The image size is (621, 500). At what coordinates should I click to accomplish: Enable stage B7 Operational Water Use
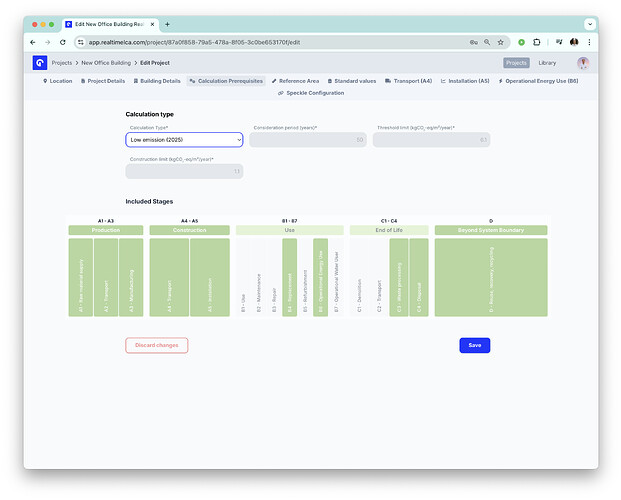click(336, 277)
